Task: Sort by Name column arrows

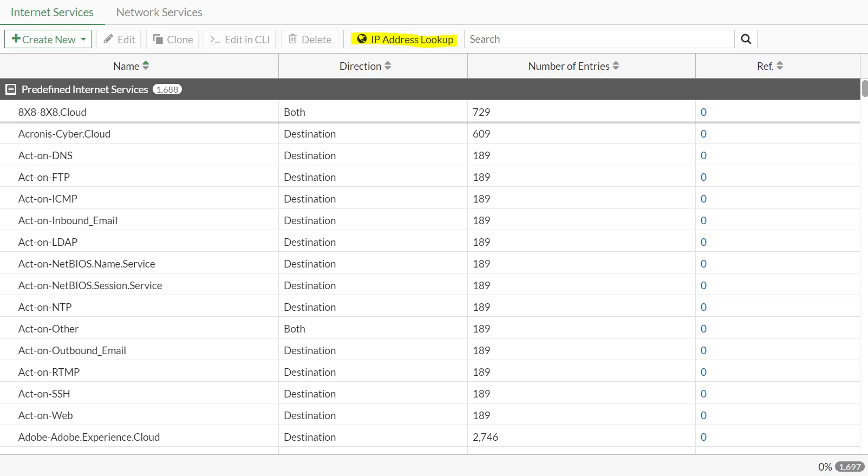Action: pos(146,66)
